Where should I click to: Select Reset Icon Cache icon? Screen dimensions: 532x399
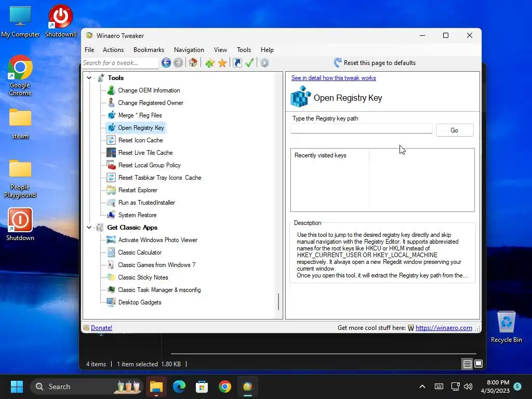point(111,140)
